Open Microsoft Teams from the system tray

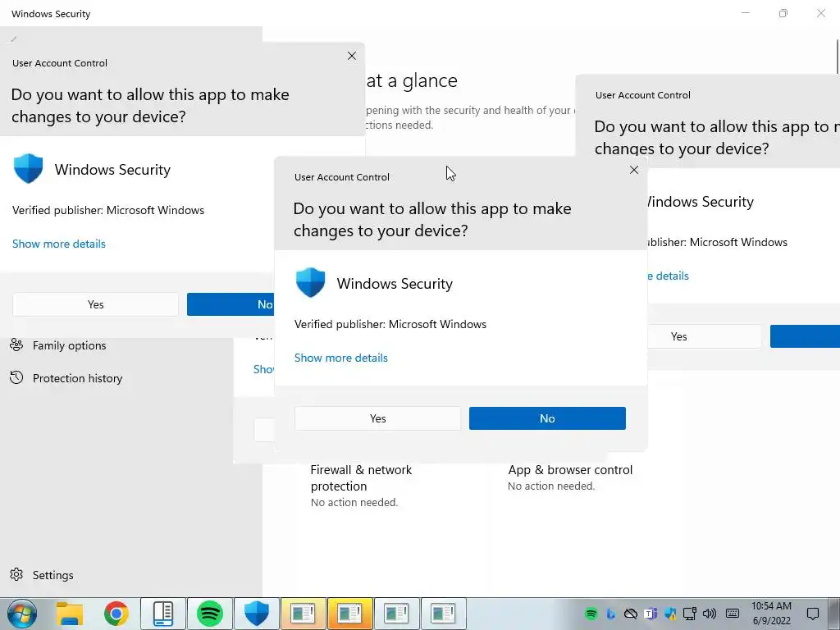(651, 614)
